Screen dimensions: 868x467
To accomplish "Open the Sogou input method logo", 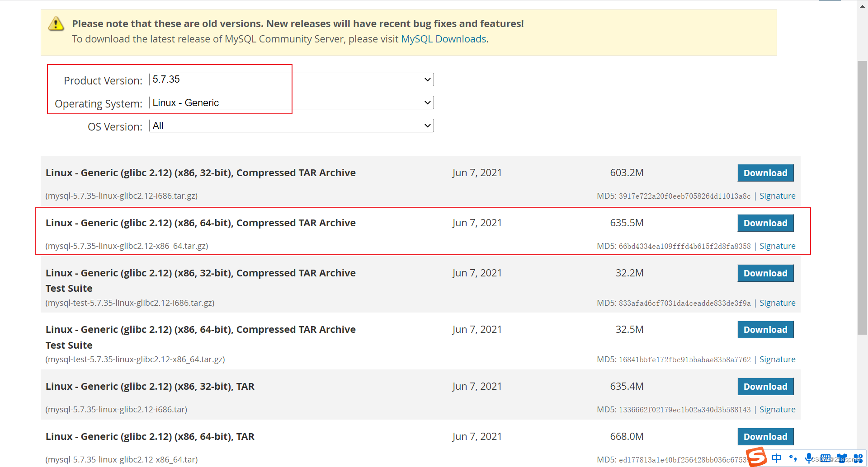I will [756, 457].
